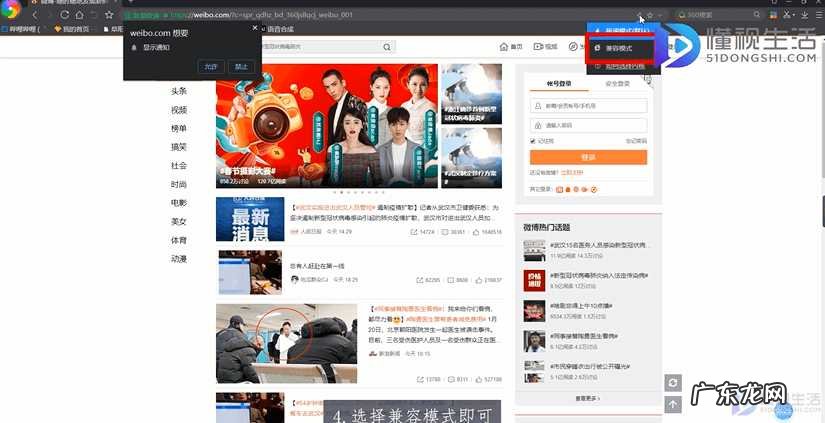The image size is (825, 423).
Task: Open the 最新消息 news thumbnail
Action: click(250, 219)
